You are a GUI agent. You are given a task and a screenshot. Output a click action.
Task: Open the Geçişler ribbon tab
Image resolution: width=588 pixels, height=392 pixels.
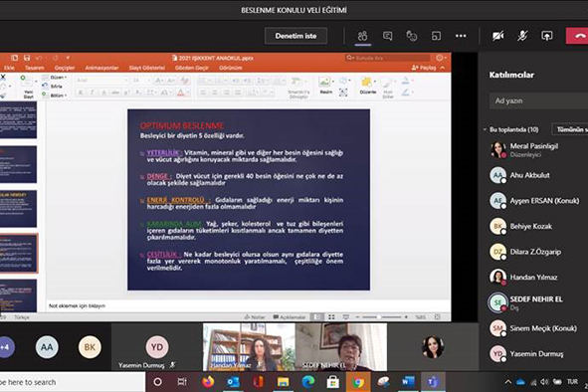coord(65,68)
